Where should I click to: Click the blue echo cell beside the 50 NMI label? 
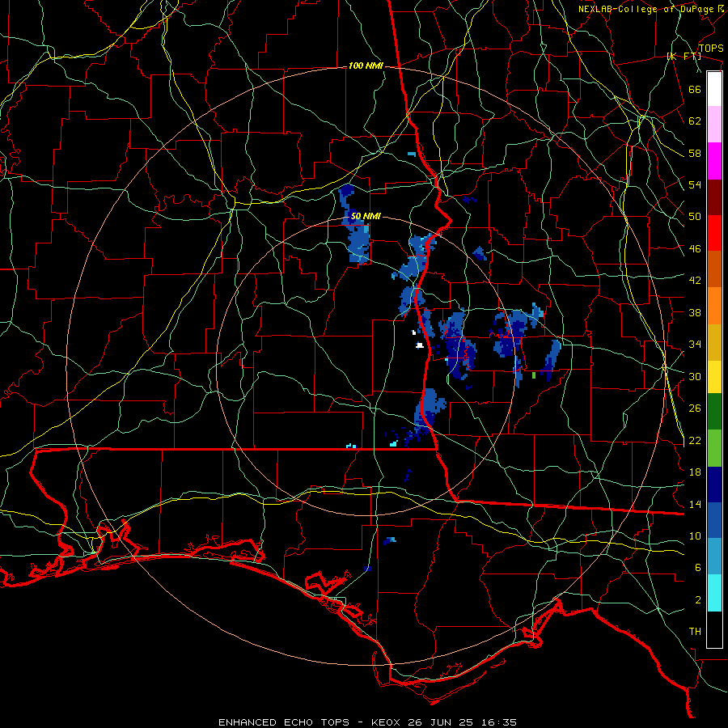point(356,225)
